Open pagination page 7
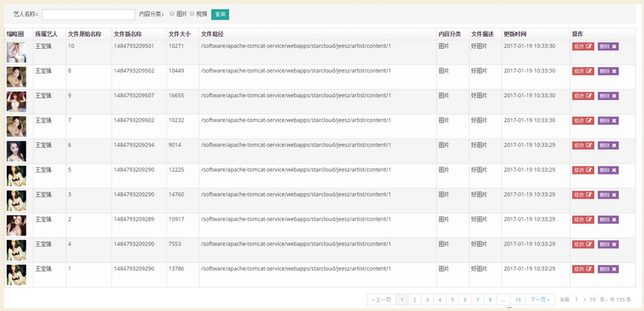This screenshot has width=644, height=311. point(477,300)
